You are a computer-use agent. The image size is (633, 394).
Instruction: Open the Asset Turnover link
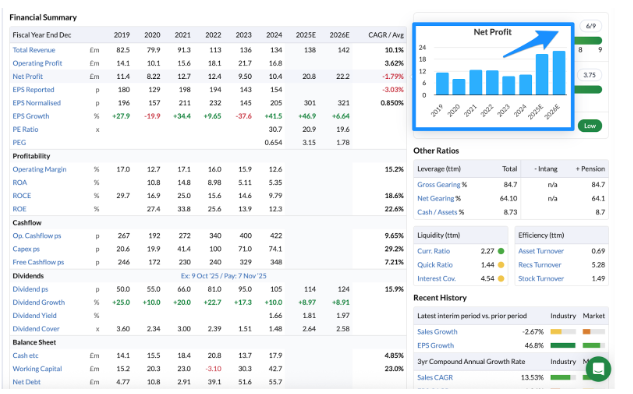pyautogui.click(x=541, y=251)
